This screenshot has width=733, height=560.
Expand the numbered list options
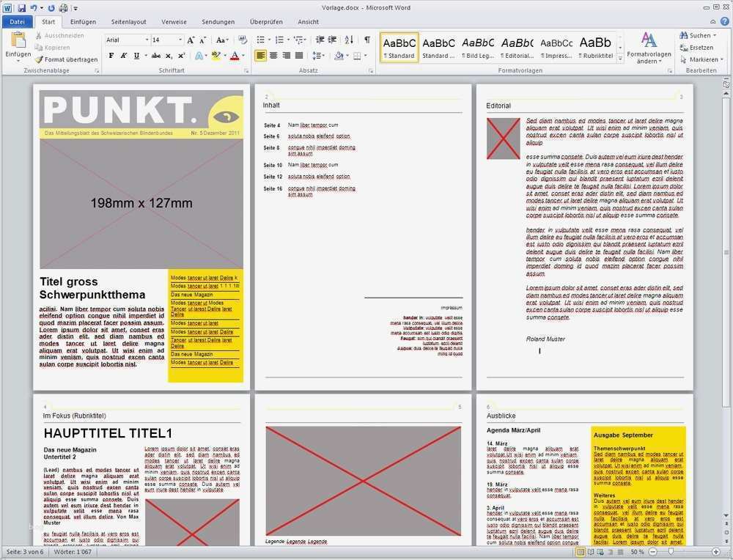click(x=288, y=40)
